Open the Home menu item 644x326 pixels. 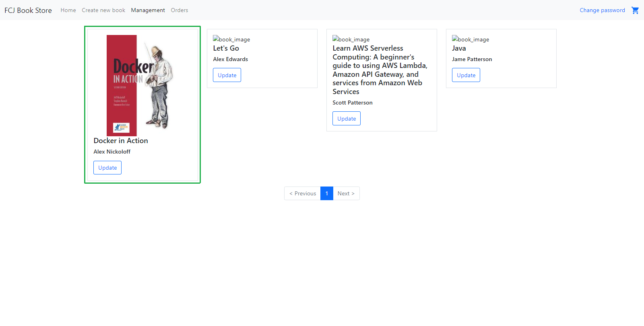[68, 10]
